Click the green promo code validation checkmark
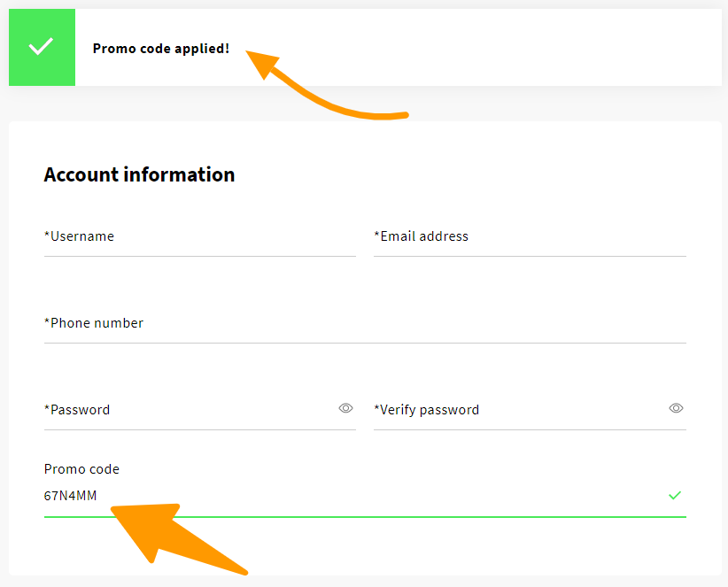The width and height of the screenshot is (728, 587). [675, 495]
